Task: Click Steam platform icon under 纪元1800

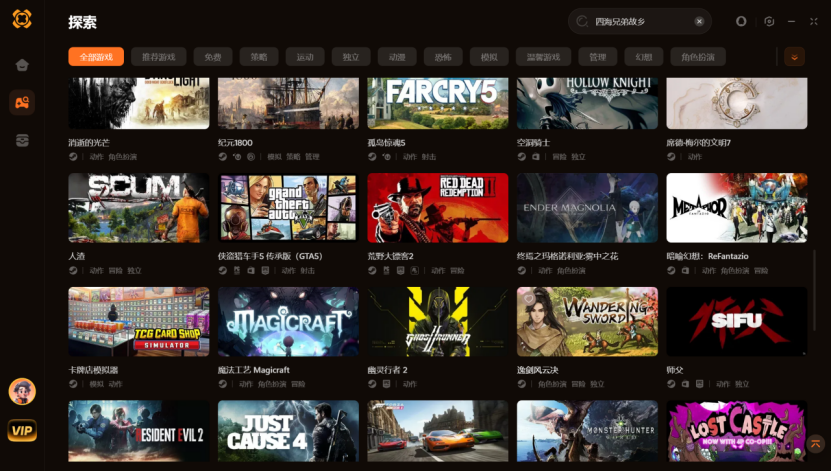Action: point(223,157)
